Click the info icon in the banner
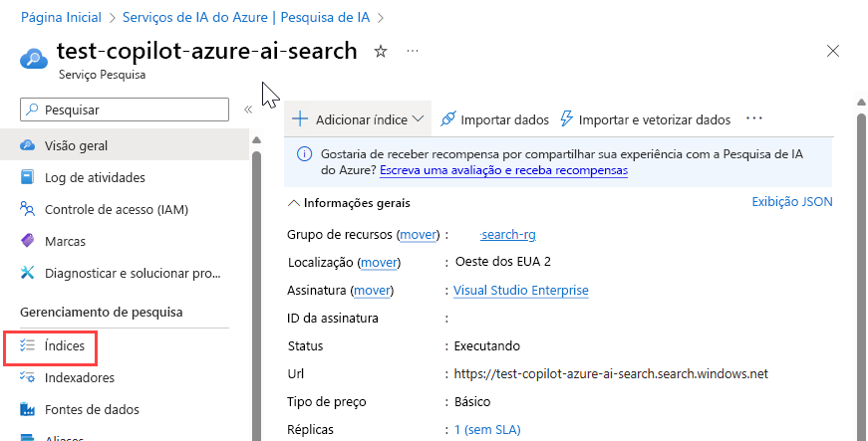The width and height of the screenshot is (868, 441). pyautogui.click(x=305, y=154)
